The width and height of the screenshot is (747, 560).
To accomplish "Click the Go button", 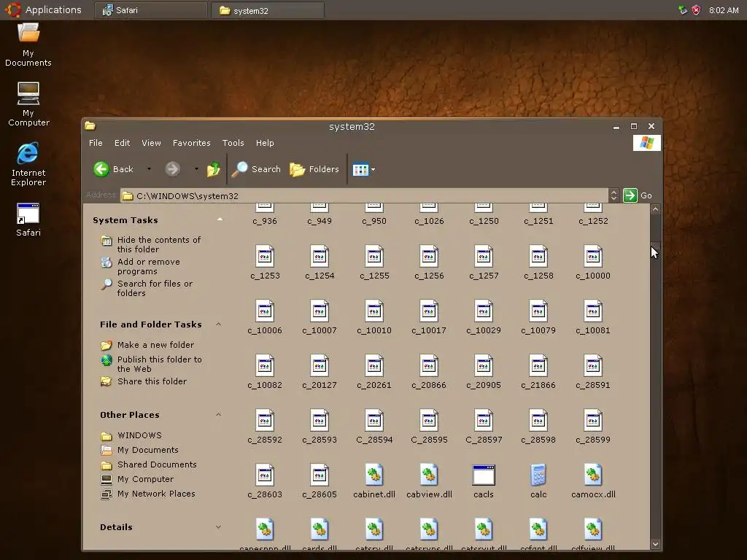I will [x=638, y=195].
